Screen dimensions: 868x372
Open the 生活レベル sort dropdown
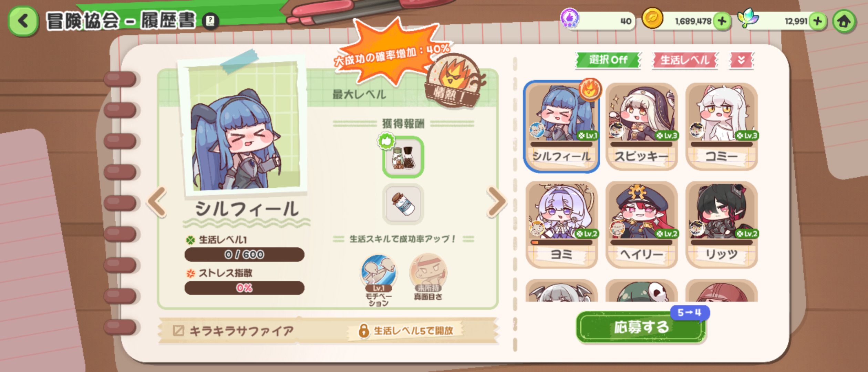[685, 60]
